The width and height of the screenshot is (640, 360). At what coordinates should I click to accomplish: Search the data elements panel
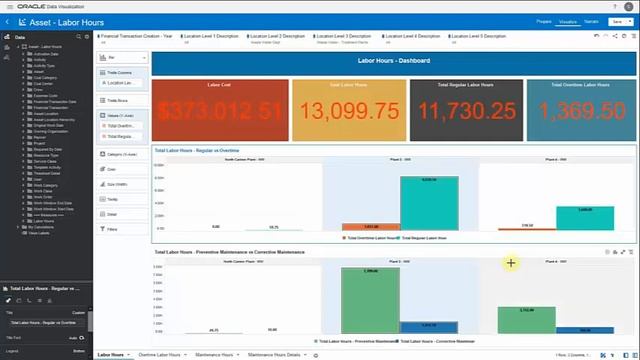78,37
